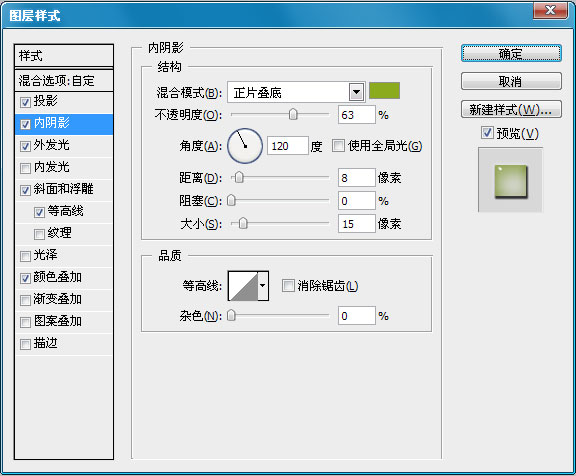
Task: Click the size field showing 15
Action: [357, 224]
